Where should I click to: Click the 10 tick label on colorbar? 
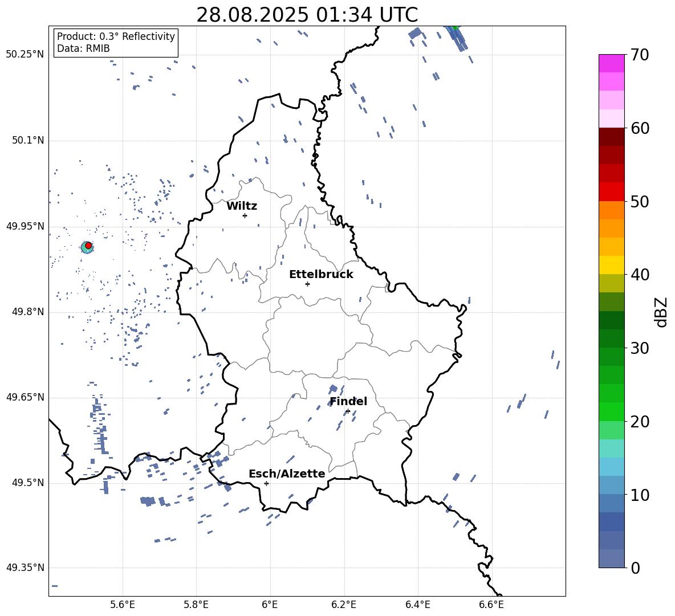[640, 495]
